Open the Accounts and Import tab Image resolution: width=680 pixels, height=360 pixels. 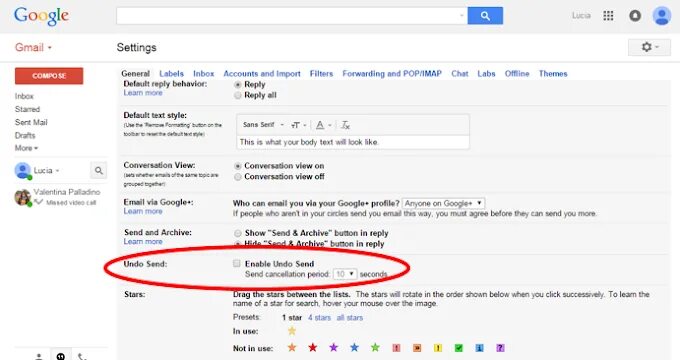pos(262,74)
